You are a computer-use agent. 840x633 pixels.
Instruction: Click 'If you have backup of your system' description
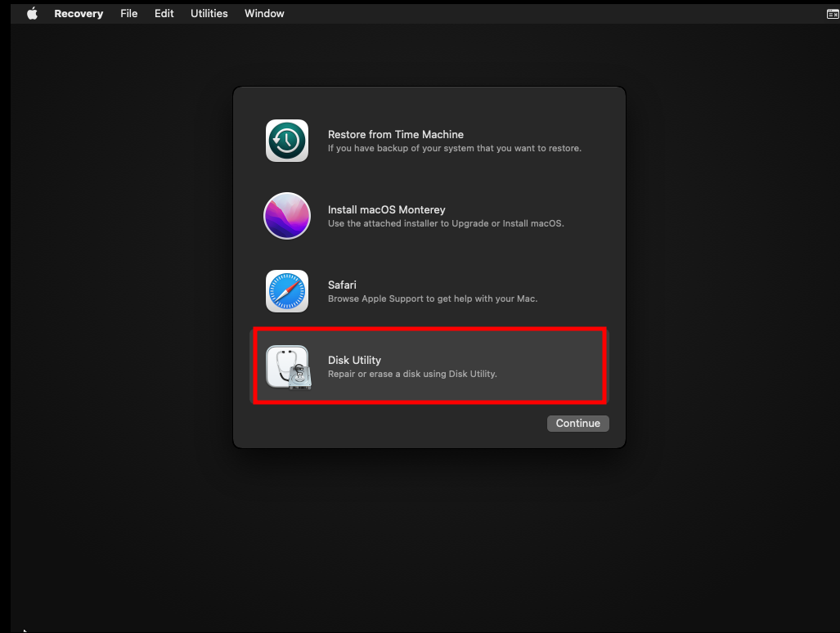[454, 148]
